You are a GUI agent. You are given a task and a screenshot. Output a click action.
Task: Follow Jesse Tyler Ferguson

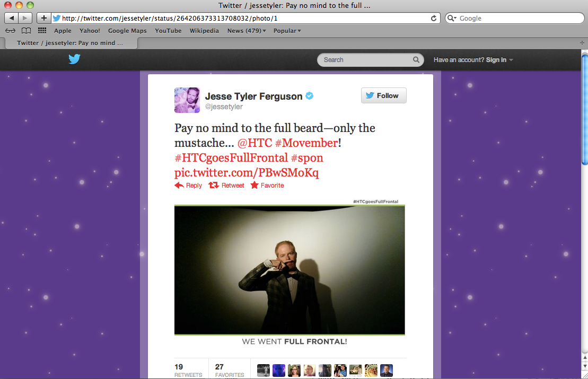pos(384,95)
